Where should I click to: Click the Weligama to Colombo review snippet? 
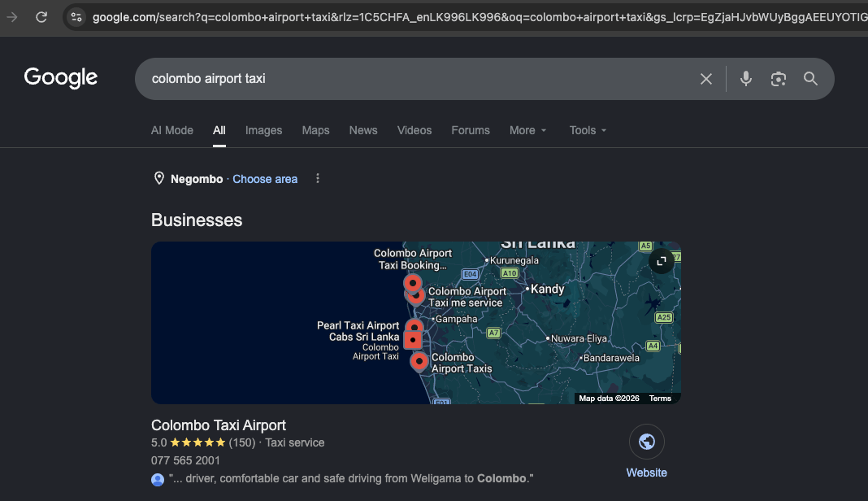coord(351,478)
